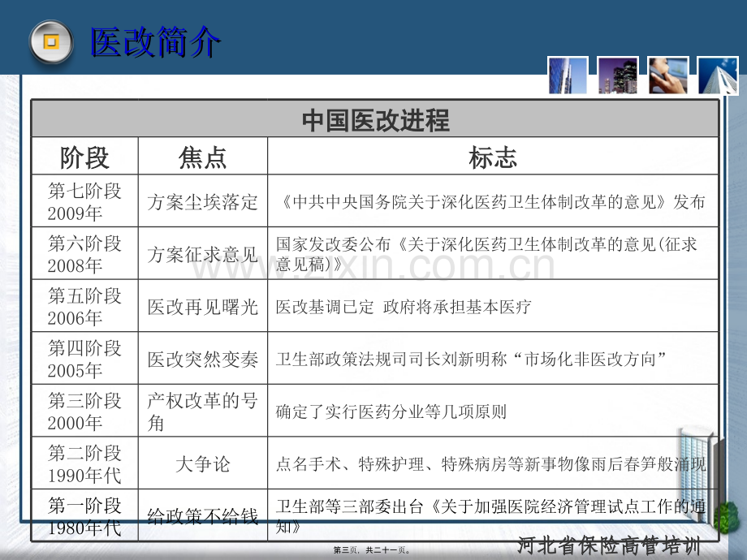Click the 焦点 column heading
The height and width of the screenshot is (560, 747).
tap(203, 156)
